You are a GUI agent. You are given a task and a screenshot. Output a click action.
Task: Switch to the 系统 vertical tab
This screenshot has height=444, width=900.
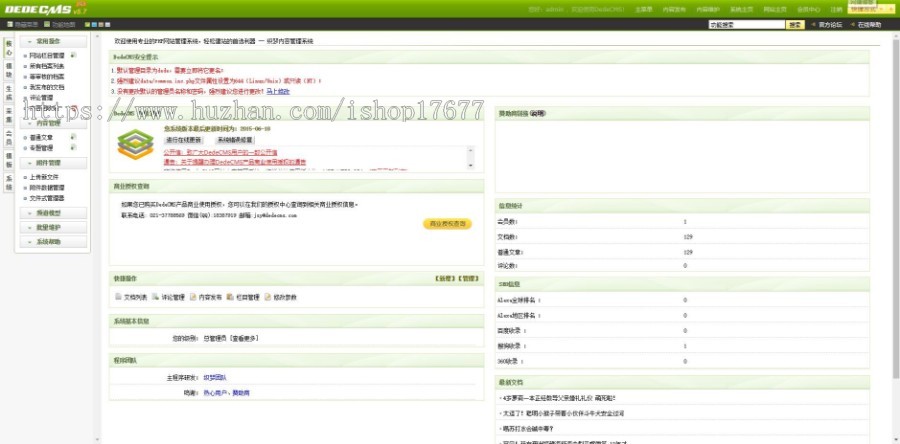click(9, 182)
